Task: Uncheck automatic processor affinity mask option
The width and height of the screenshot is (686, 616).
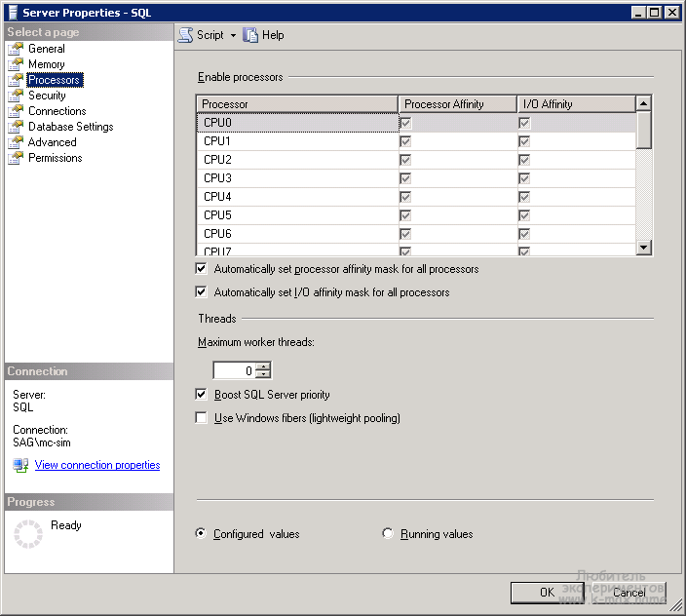Action: [x=202, y=269]
